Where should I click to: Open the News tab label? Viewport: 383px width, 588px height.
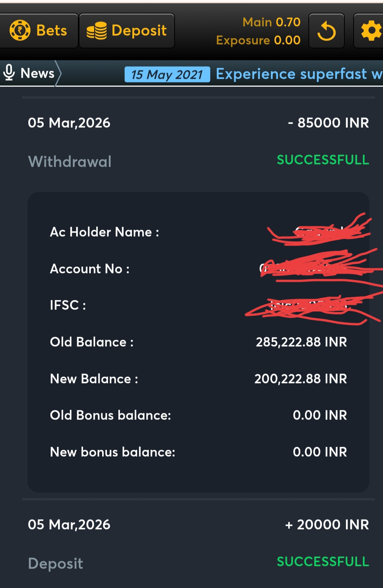click(37, 73)
